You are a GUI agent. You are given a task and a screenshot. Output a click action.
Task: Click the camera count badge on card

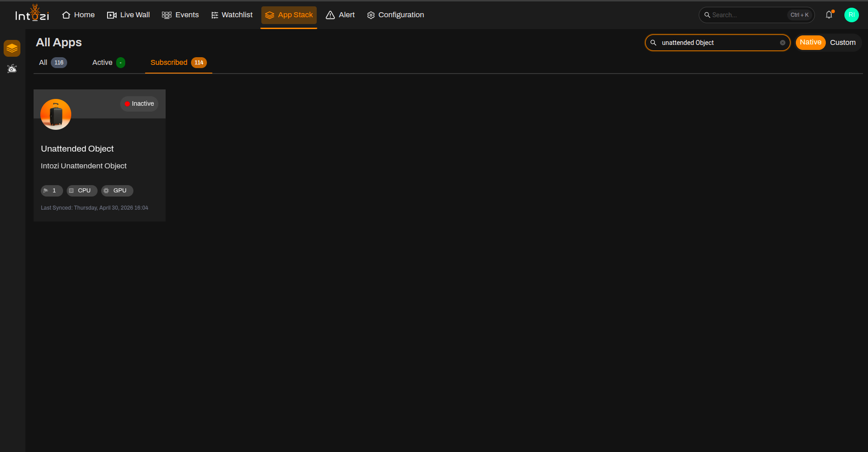coord(52,191)
